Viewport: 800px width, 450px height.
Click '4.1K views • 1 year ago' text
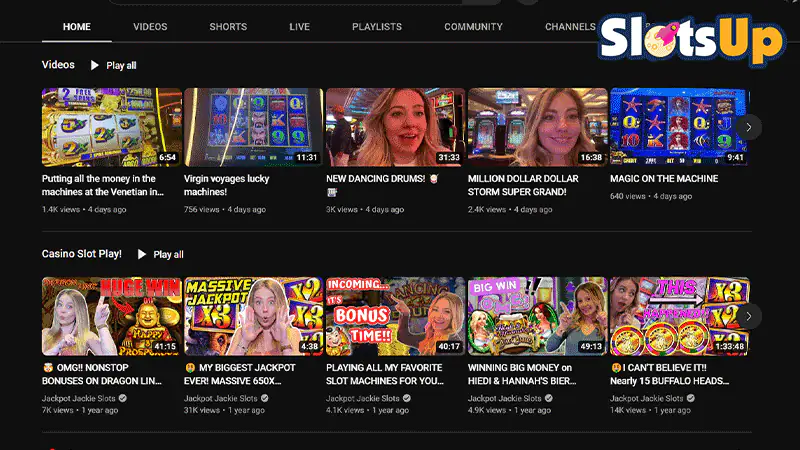coord(367,410)
